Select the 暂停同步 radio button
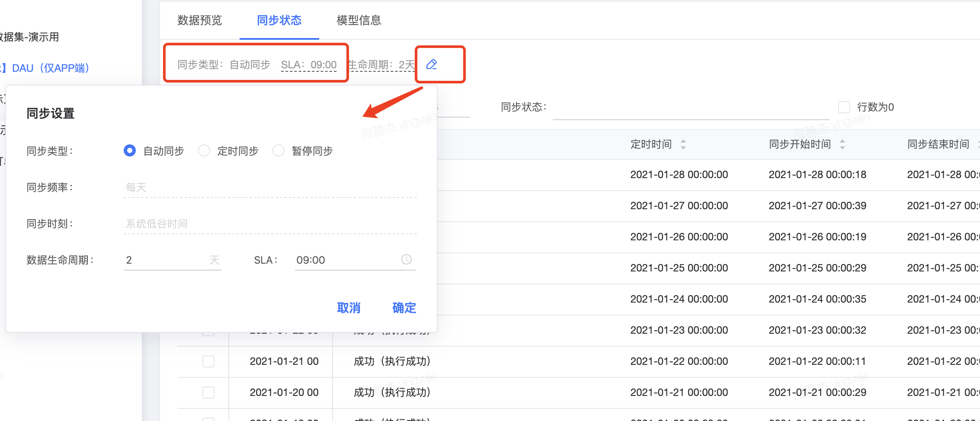This screenshot has height=421, width=980. [x=279, y=150]
